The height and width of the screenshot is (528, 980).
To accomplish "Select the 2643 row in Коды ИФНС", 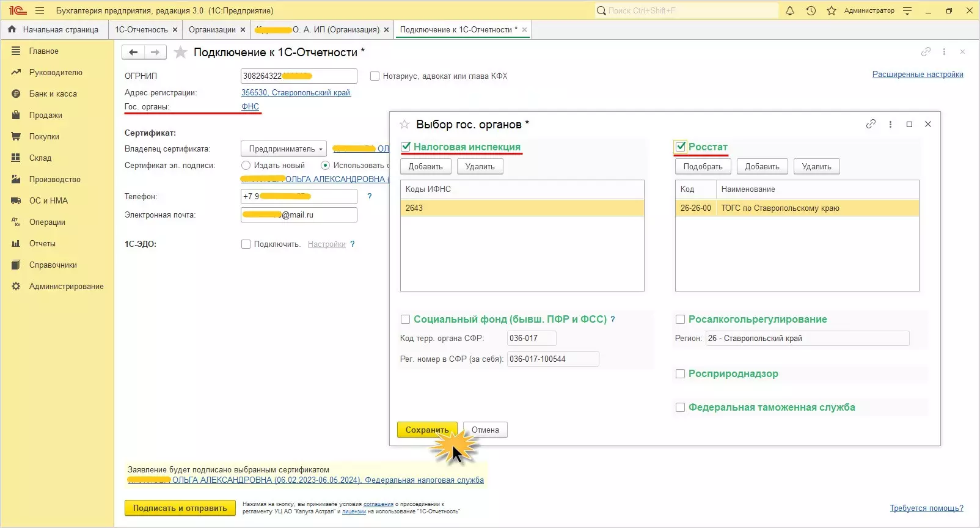I will [x=522, y=208].
